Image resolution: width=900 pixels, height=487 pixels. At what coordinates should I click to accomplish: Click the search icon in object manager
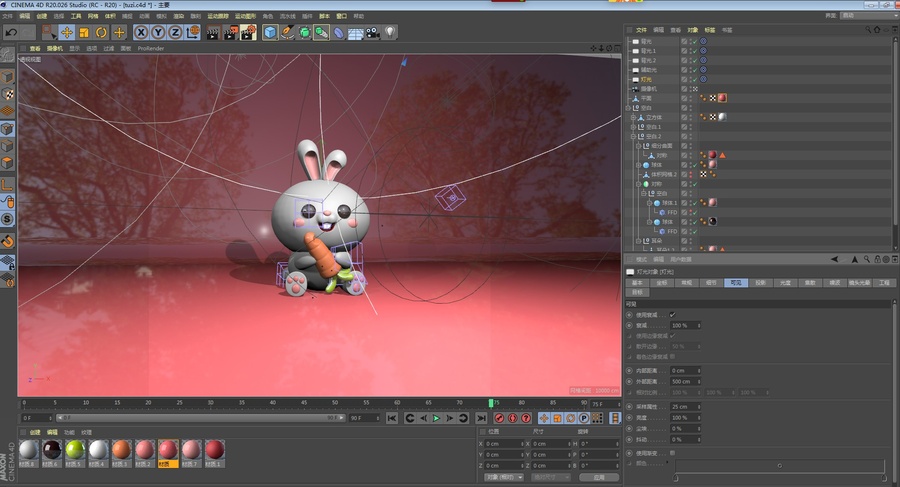point(868,29)
